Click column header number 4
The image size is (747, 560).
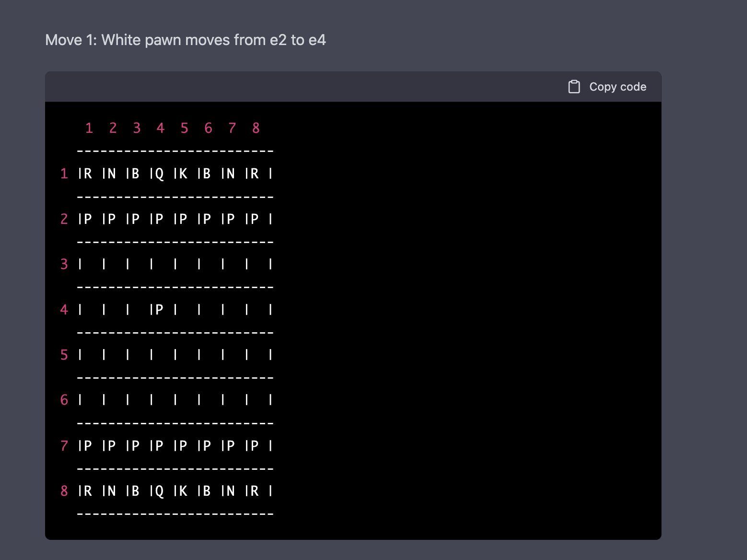click(160, 128)
